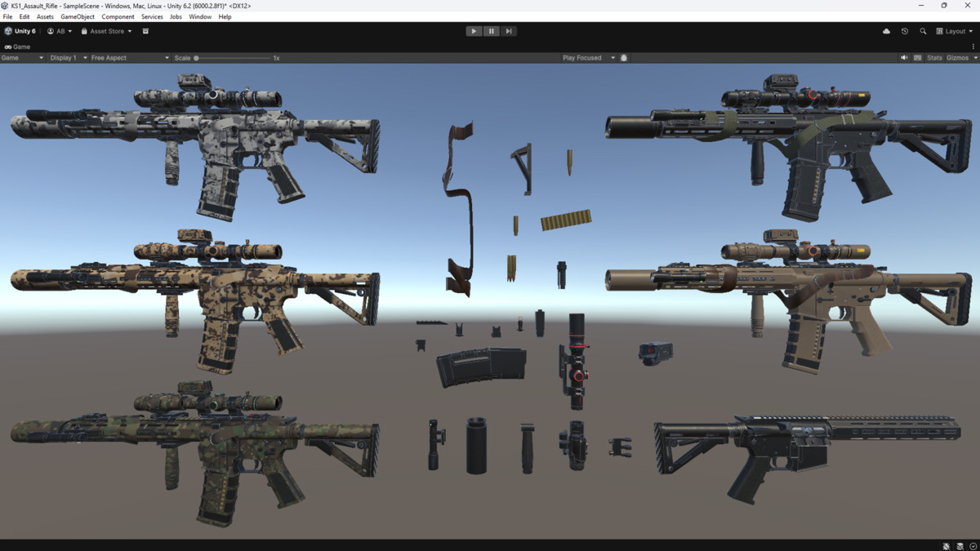The height and width of the screenshot is (551, 980).
Task: Open Unity Cloud services via the cloud icon
Action: [x=886, y=31]
